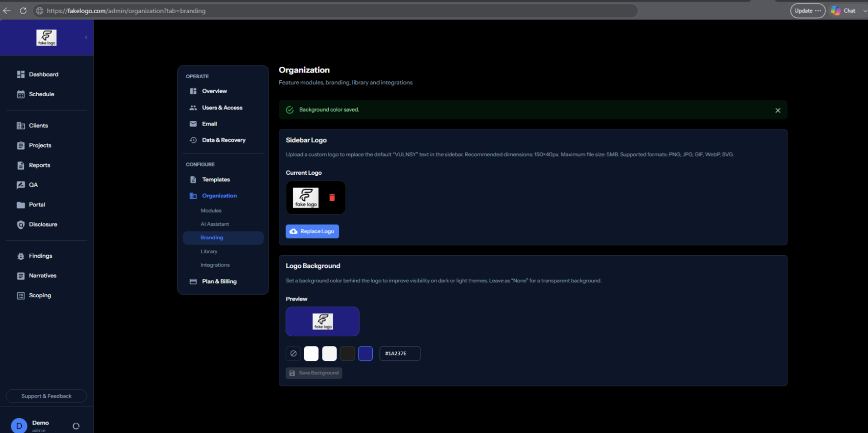The width and height of the screenshot is (868, 433).
Task: Delete current logo with red trash icon
Action: click(x=332, y=197)
